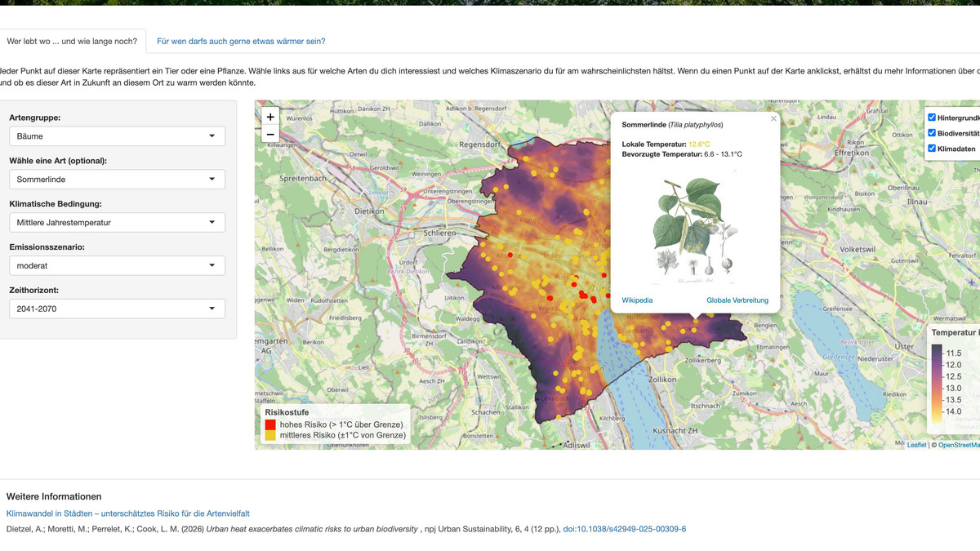The width and height of the screenshot is (980, 551).
Task: Click the red high-risk color square in legend
Action: click(x=270, y=424)
